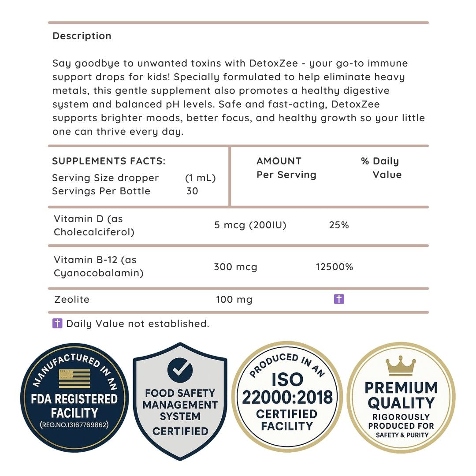The height and width of the screenshot is (476, 476).
Task: Click the flag icon in FDA badge
Action: coord(74,379)
